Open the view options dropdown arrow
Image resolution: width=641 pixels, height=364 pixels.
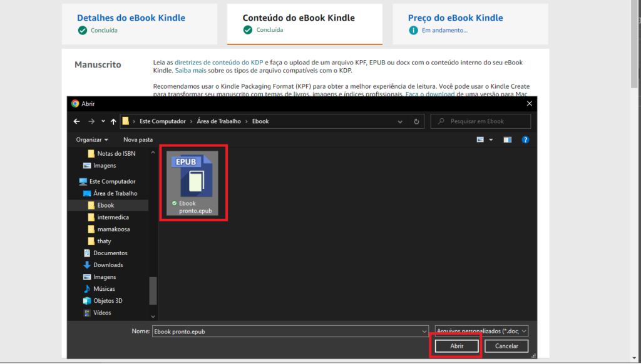point(491,139)
